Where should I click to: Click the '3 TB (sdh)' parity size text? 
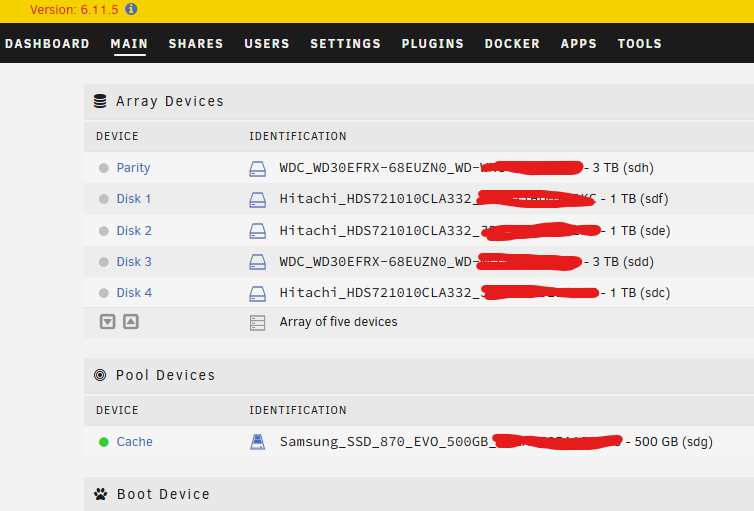pyautogui.click(x=623, y=168)
